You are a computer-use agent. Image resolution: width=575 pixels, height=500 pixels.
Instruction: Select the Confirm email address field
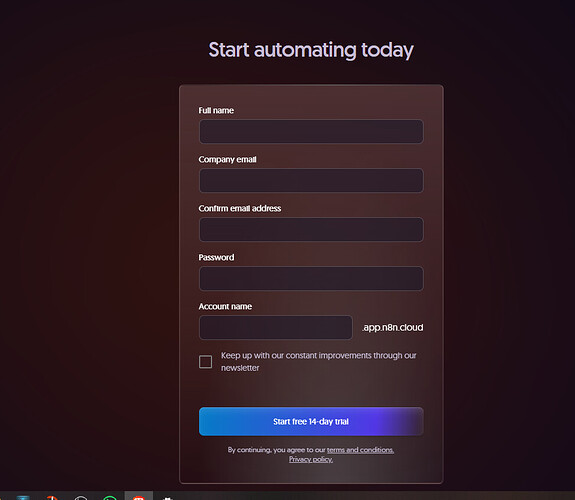[311, 230]
